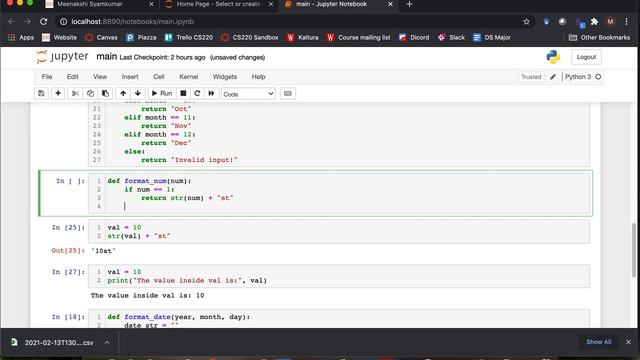Click the notebook vertical scrollbar
This screenshot has height=360, width=640.
(634, 250)
